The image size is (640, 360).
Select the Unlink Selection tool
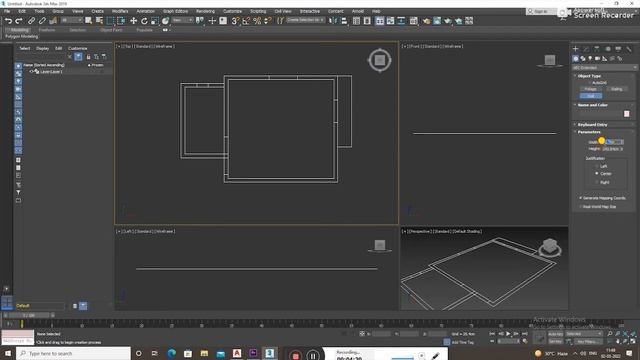(42, 20)
